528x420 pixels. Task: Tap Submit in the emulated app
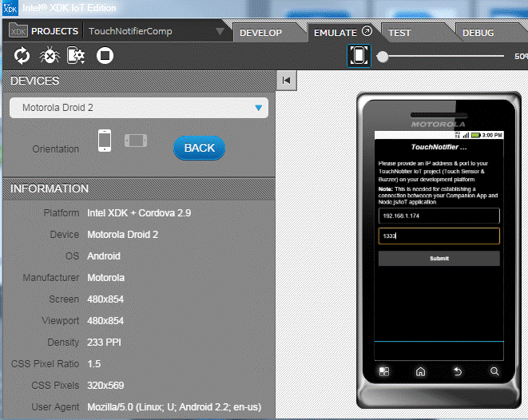pos(439,259)
